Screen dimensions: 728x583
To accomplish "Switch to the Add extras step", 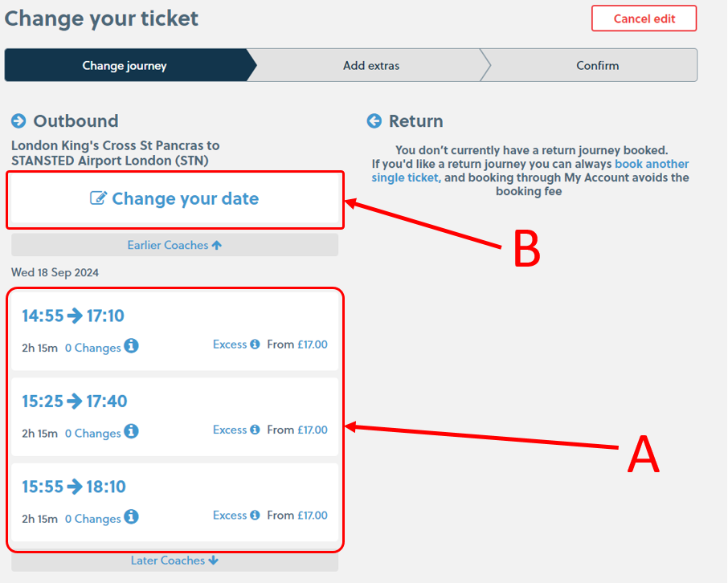I will click(x=370, y=65).
